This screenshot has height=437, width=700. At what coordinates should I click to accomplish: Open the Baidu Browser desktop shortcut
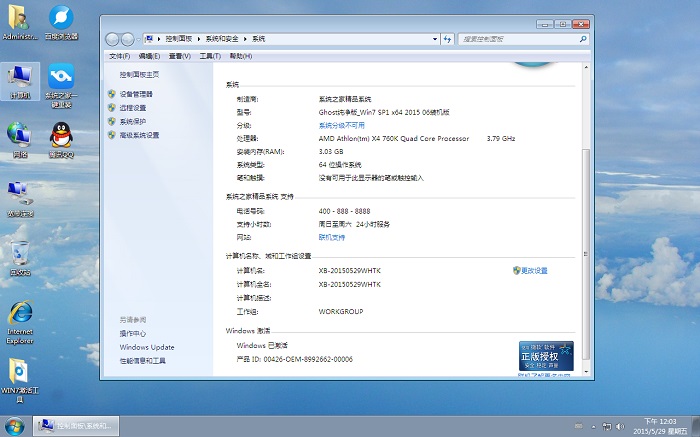(61, 19)
